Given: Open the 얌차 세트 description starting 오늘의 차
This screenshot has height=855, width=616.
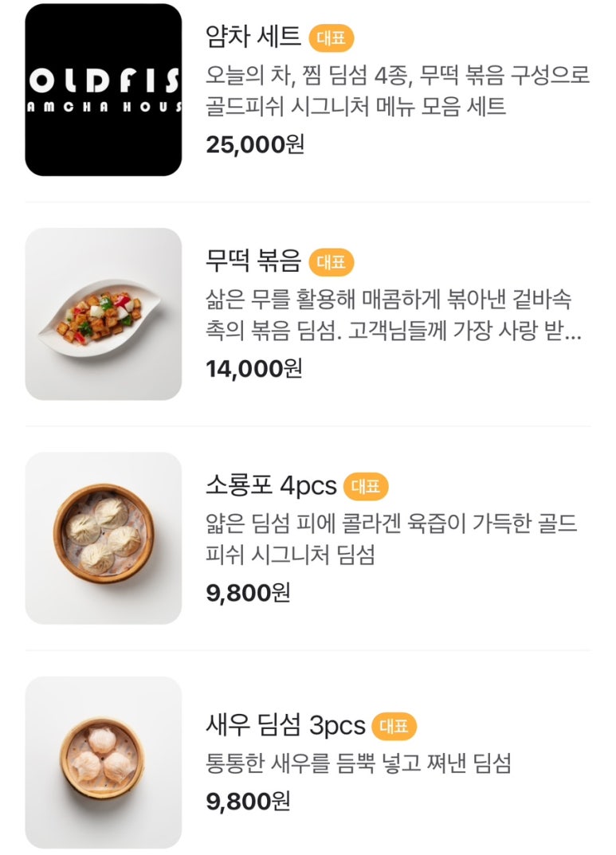Looking at the screenshot, I should (397, 91).
